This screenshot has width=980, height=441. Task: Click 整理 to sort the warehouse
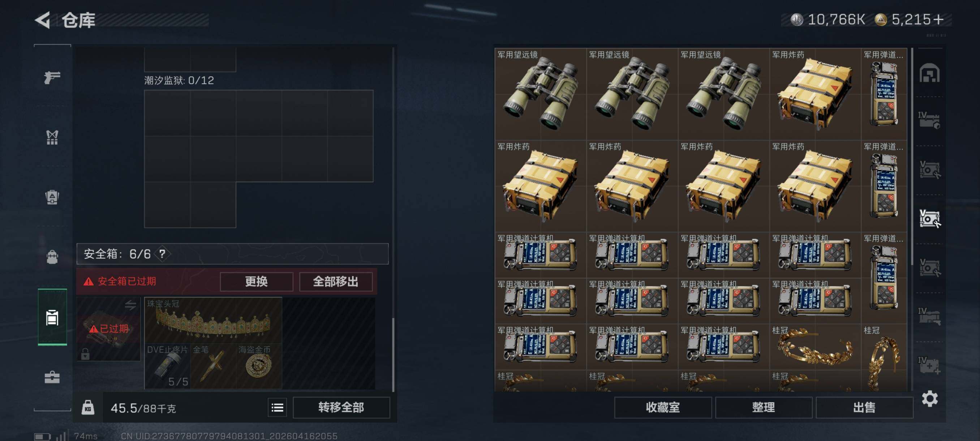[763, 407]
